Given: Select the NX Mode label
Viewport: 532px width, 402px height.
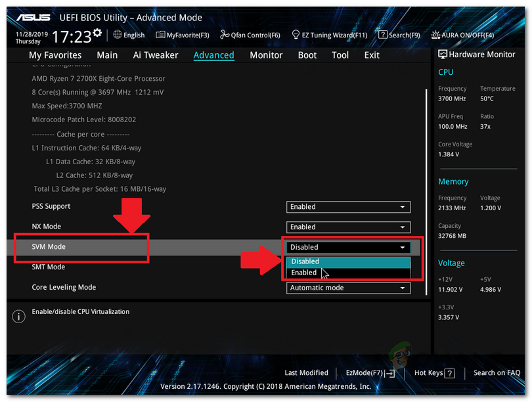Looking at the screenshot, I should click(x=46, y=227).
